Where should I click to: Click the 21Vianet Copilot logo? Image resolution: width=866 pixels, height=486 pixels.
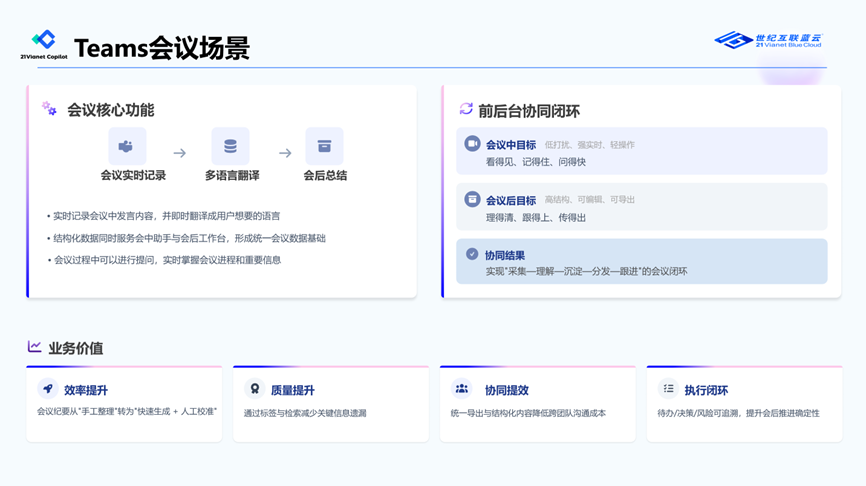click(x=44, y=44)
